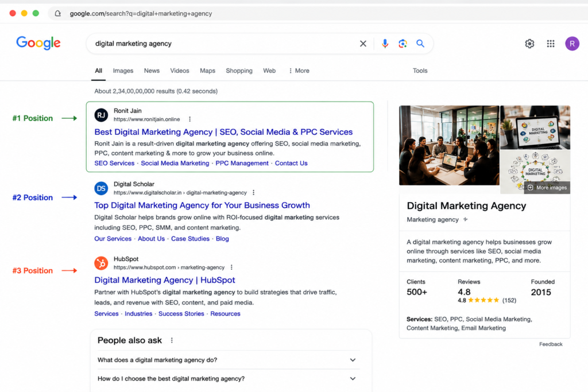Open 'Top Digital Marketing Agency for Your Business Growth'
588x392 pixels.
click(x=202, y=205)
